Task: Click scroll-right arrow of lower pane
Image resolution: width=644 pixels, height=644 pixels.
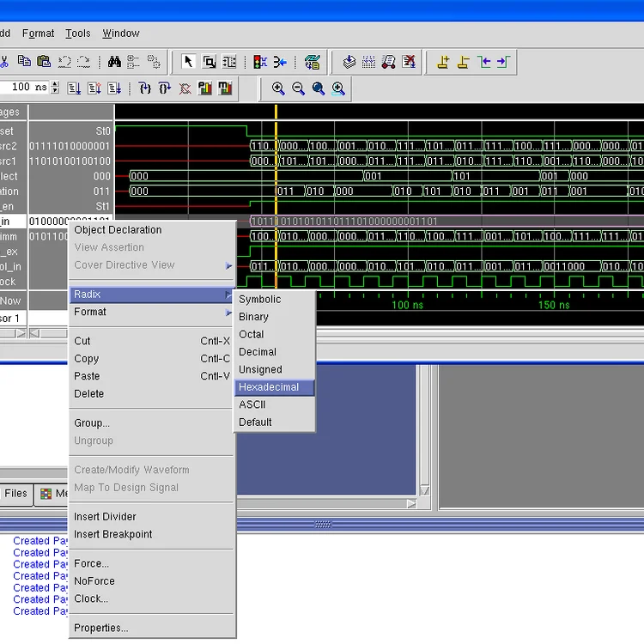Action: coord(411,504)
